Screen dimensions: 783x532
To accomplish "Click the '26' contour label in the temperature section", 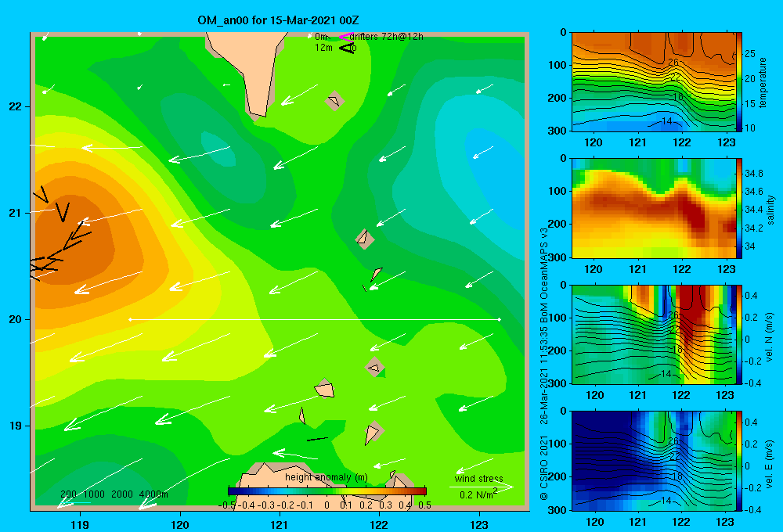I will coord(673,63).
